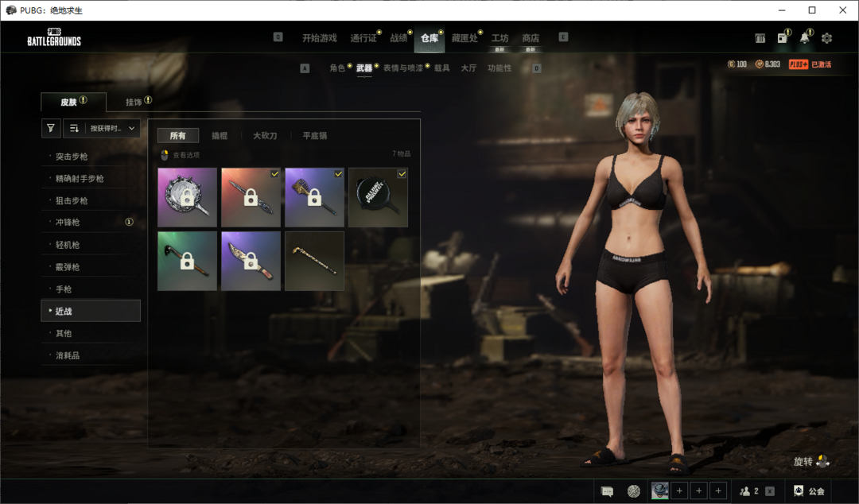Image resolution: width=859 pixels, height=504 pixels.
Task: Switch to 表情与喷漆 sub-tab
Action: point(402,68)
